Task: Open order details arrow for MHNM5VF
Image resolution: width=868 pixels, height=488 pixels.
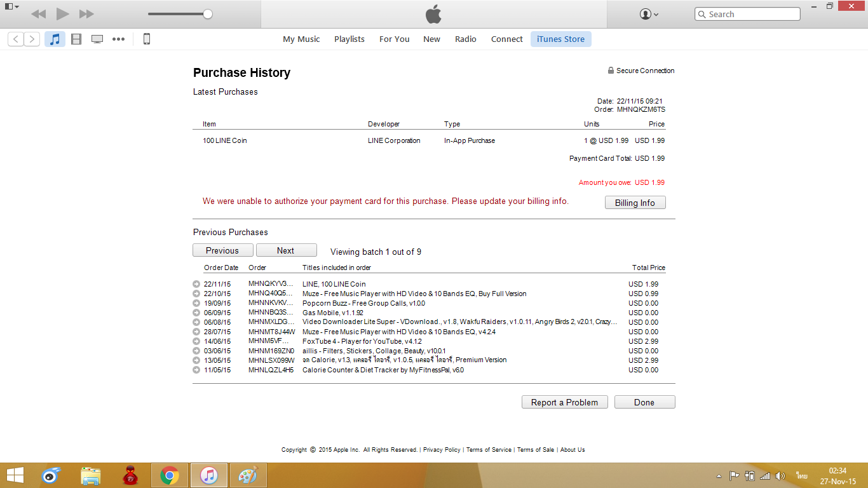Action: [x=196, y=341]
